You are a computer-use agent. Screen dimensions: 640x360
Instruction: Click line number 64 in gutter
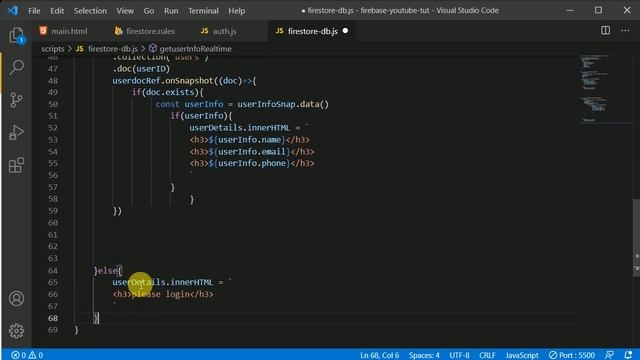click(53, 271)
